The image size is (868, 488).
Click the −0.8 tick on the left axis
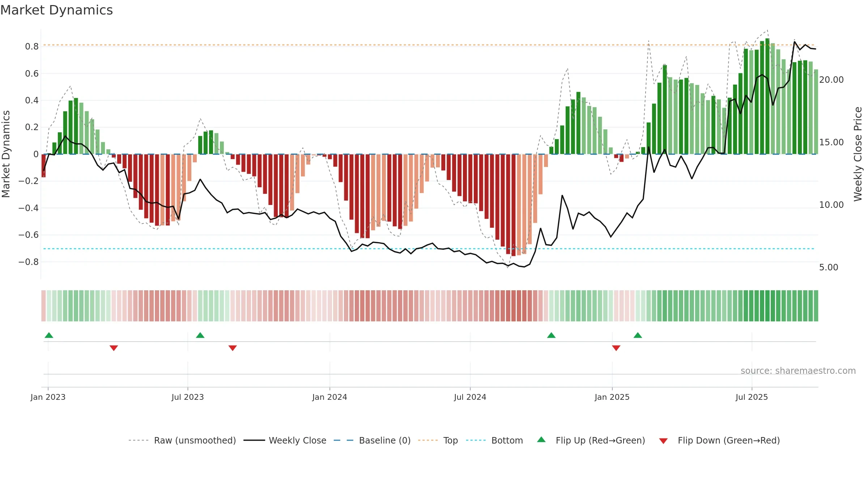coord(29,262)
